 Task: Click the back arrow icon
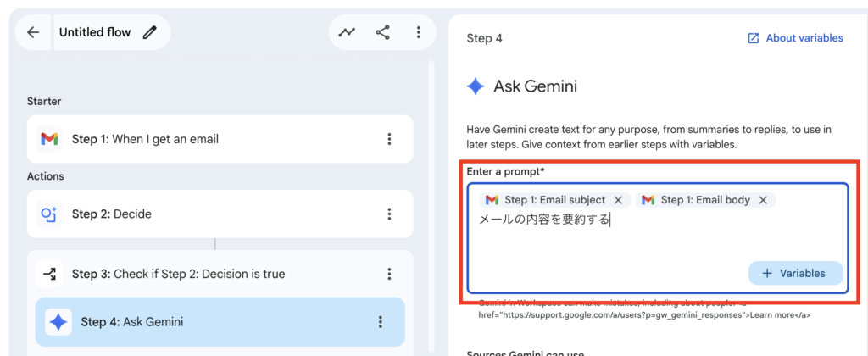pos(33,32)
